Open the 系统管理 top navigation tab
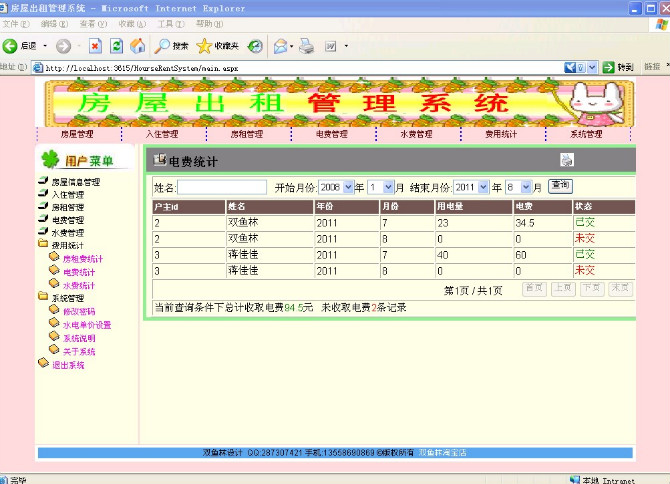The image size is (670, 484). pyautogui.click(x=586, y=134)
